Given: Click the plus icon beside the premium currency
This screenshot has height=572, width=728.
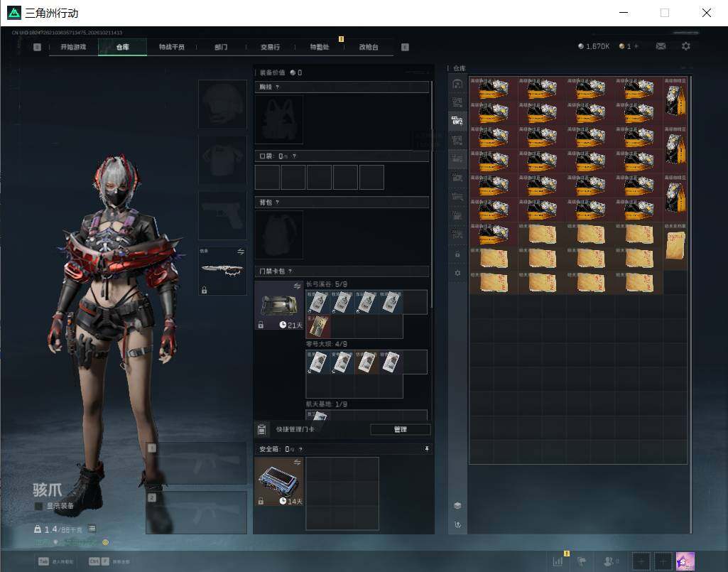Looking at the screenshot, I should click(636, 46).
